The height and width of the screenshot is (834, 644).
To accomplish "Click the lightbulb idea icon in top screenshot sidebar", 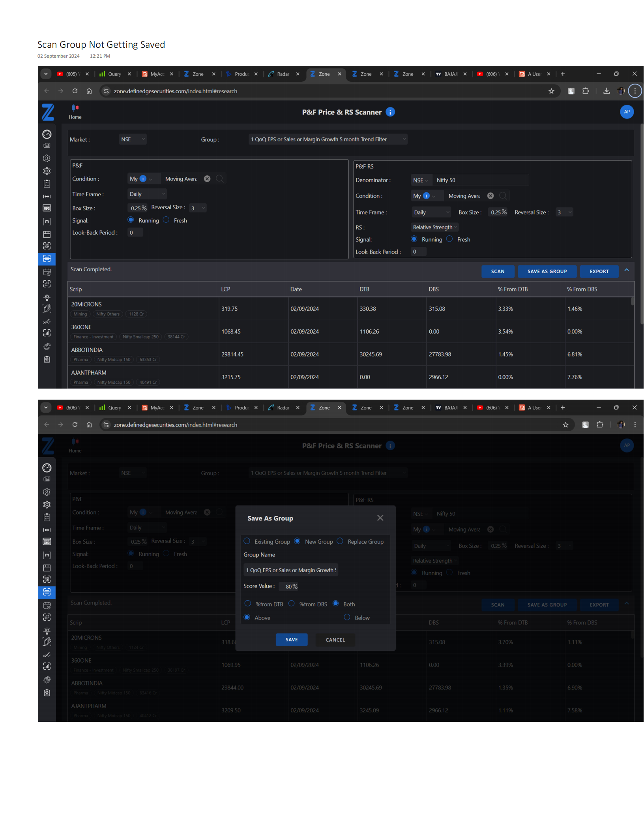I will click(47, 297).
